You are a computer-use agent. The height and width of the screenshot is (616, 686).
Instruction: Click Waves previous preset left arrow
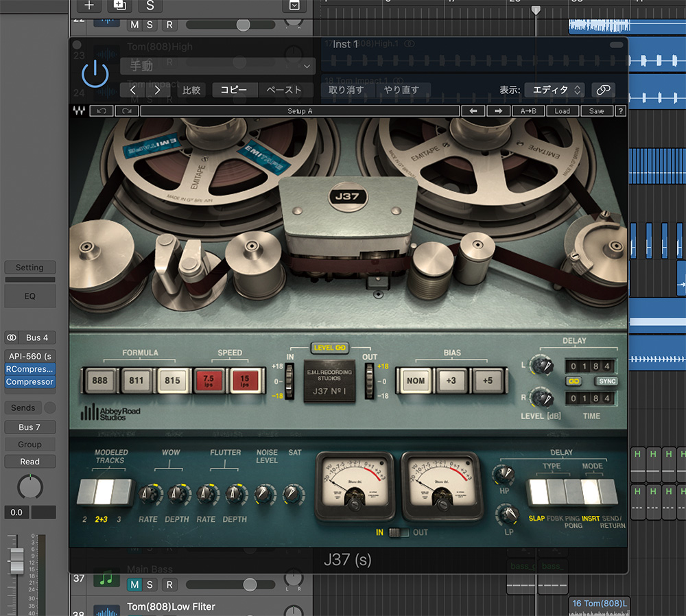tap(473, 110)
